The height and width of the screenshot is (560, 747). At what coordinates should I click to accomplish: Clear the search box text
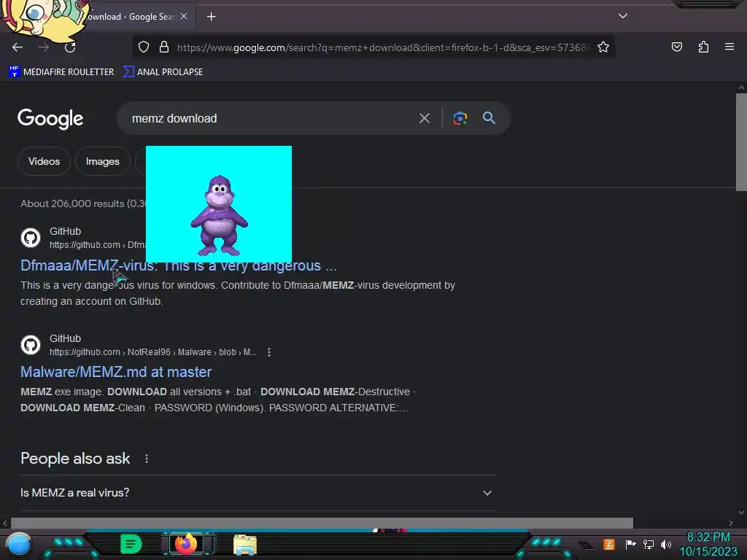click(424, 118)
